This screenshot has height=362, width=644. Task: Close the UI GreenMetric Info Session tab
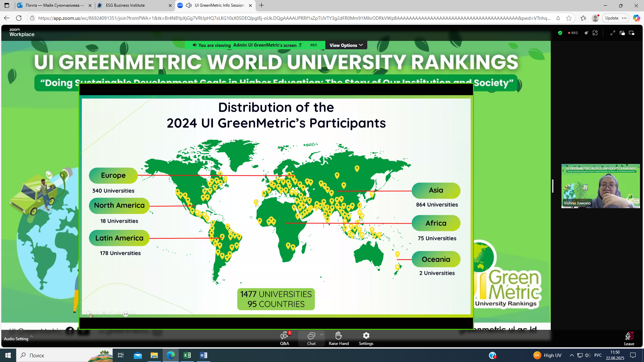[x=250, y=5]
